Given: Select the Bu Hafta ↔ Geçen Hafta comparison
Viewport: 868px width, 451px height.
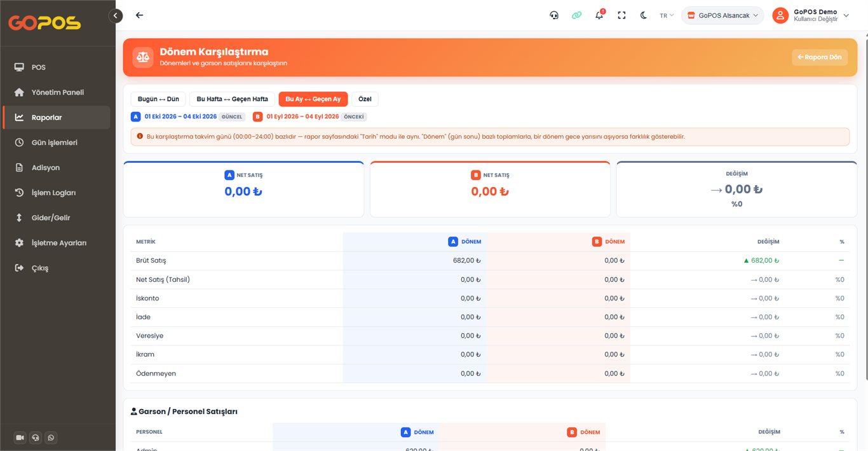Looking at the screenshot, I should point(233,99).
